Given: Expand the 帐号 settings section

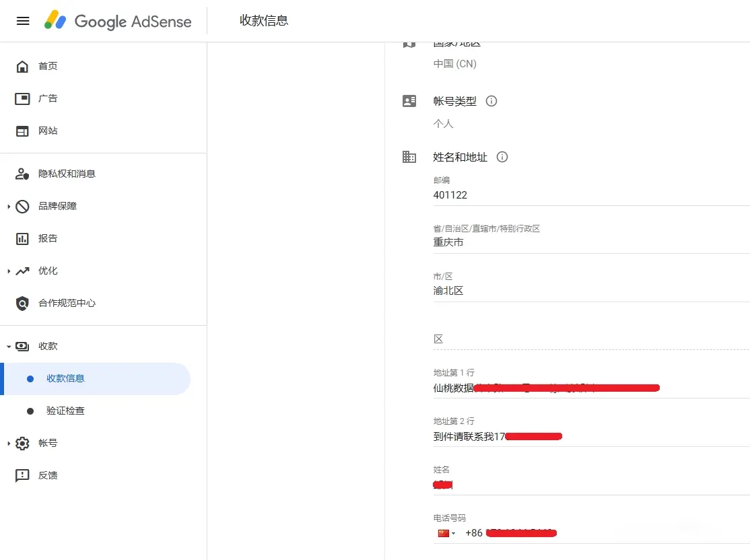Looking at the screenshot, I should pos(8,443).
